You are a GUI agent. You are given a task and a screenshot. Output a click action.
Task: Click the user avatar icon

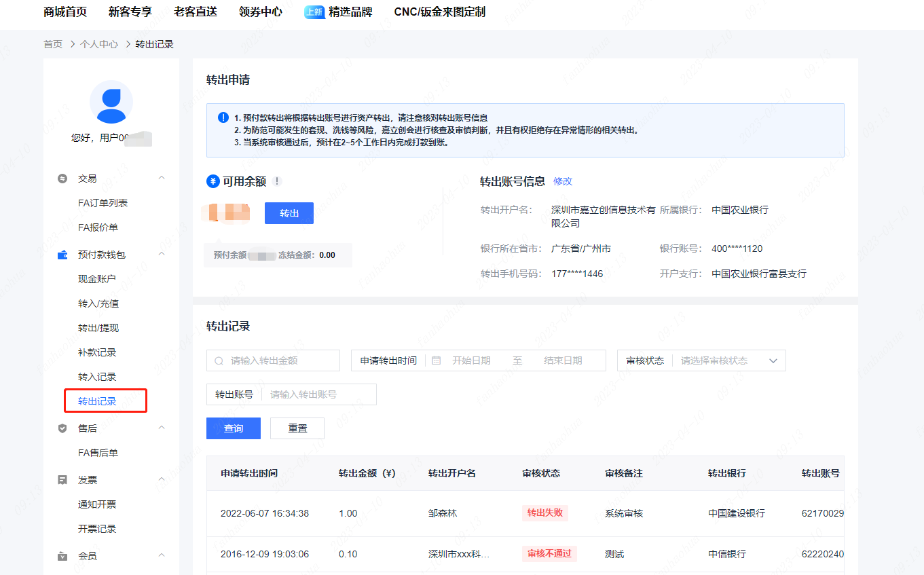(111, 102)
